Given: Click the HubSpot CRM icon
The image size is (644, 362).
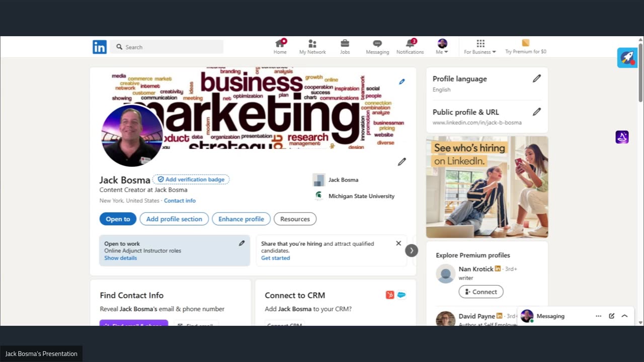Looking at the screenshot, I should 390,295.
